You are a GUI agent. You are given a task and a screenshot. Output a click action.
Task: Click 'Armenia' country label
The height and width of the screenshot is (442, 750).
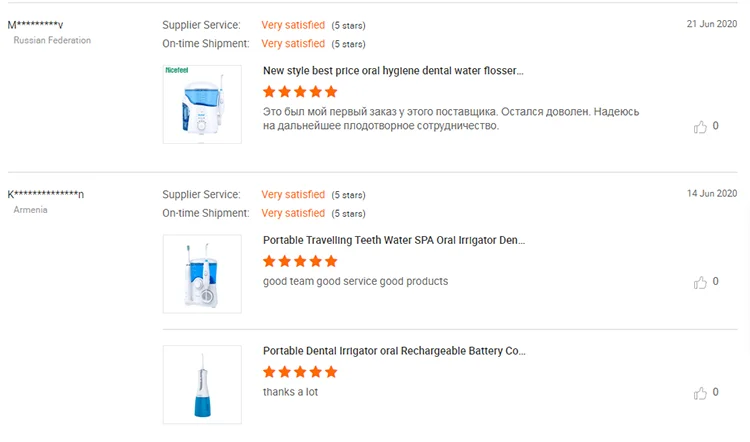coord(30,210)
